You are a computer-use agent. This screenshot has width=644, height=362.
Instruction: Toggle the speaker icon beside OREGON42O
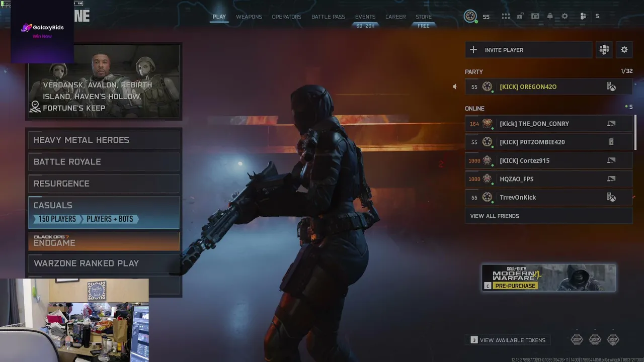(454, 87)
